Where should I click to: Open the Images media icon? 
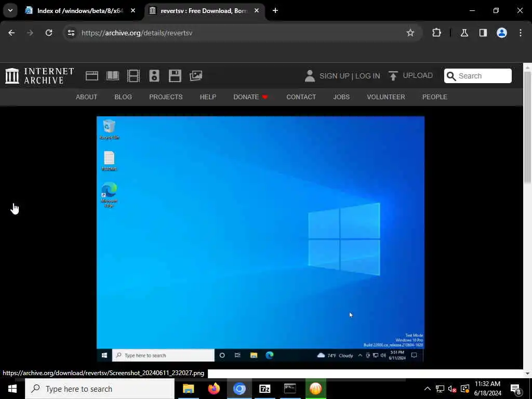(x=196, y=76)
